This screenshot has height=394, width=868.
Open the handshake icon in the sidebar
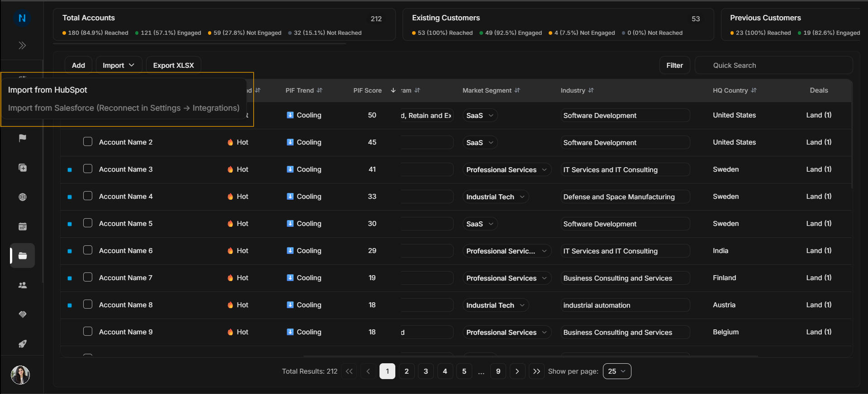(x=22, y=314)
